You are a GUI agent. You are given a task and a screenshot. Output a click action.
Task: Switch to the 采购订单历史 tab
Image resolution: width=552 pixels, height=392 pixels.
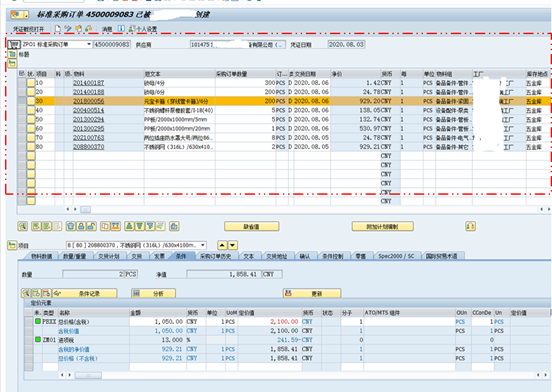(215, 256)
